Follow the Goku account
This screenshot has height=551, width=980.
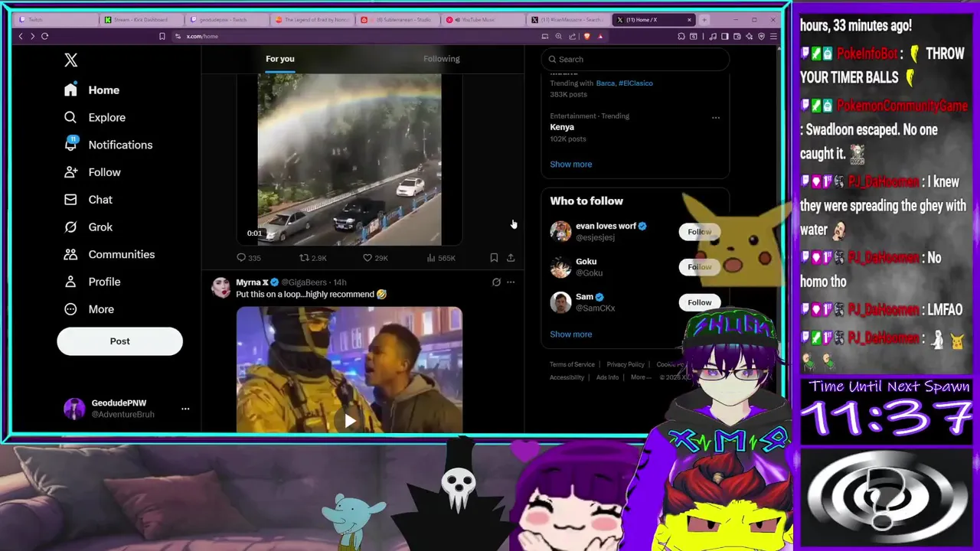coord(699,267)
